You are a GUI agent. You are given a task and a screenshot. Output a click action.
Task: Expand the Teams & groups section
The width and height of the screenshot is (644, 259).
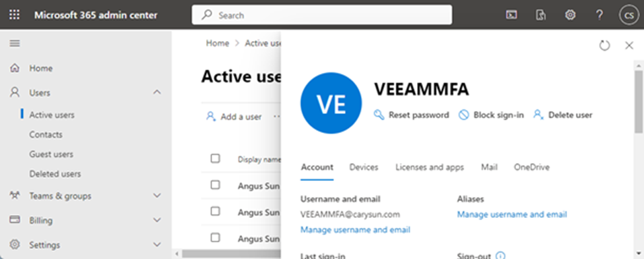click(157, 196)
